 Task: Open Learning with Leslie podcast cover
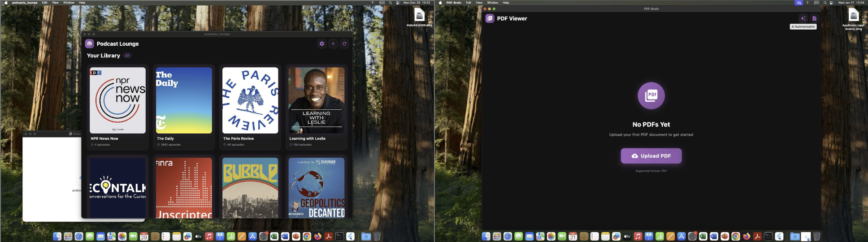[317, 100]
